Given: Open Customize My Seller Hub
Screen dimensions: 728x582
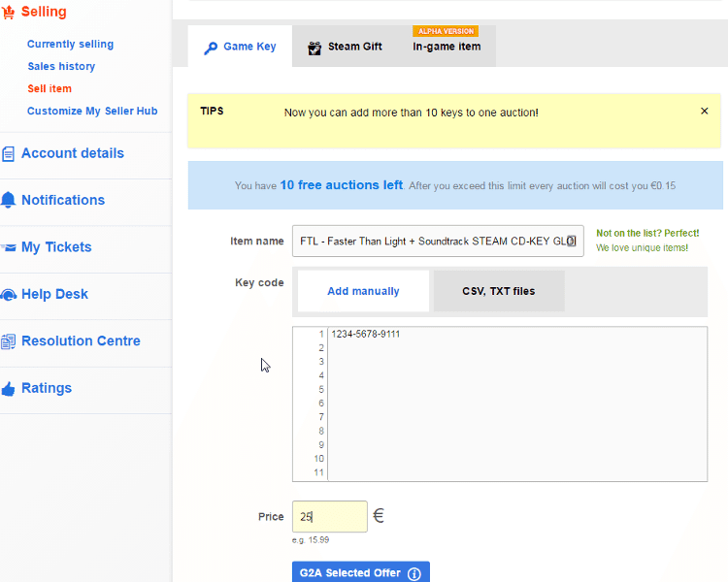Looking at the screenshot, I should (x=92, y=111).
